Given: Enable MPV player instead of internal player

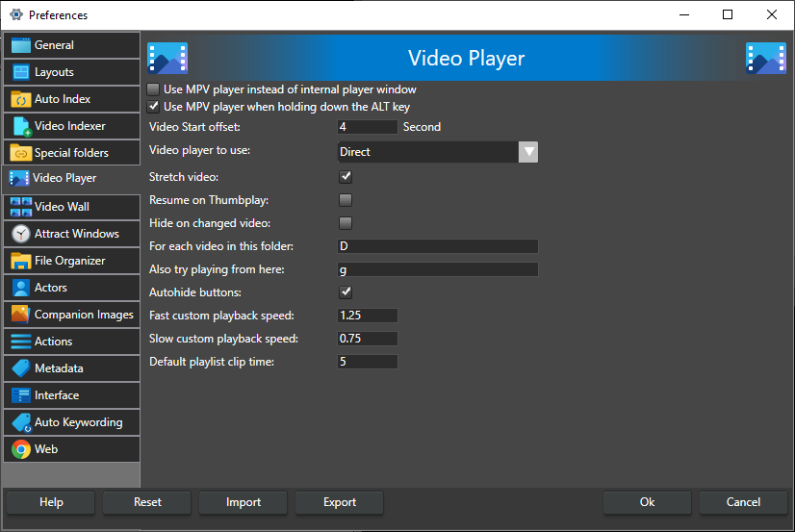Looking at the screenshot, I should [153, 89].
